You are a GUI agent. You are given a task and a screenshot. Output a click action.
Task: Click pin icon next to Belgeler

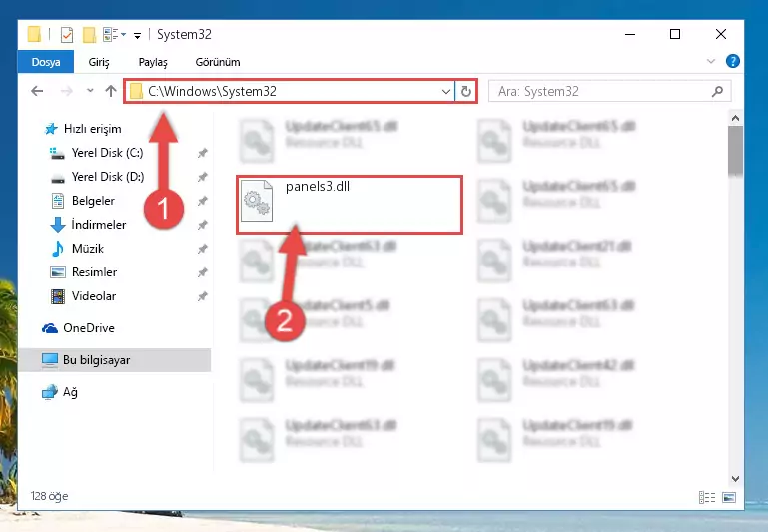202,202
